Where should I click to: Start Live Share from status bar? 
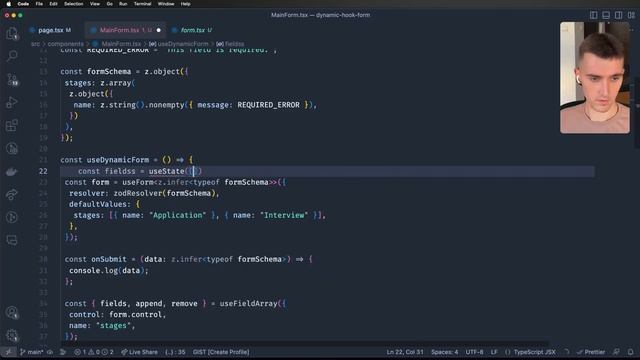(139, 352)
